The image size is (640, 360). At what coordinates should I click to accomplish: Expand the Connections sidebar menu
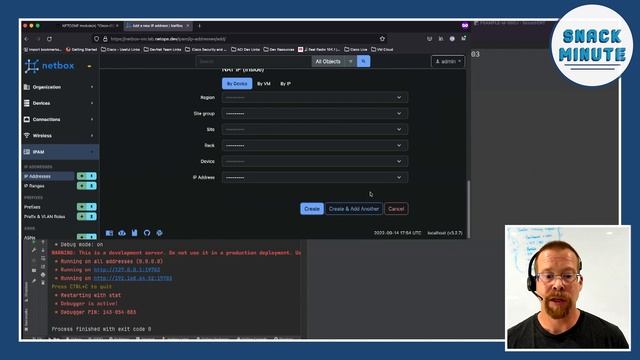pos(92,119)
